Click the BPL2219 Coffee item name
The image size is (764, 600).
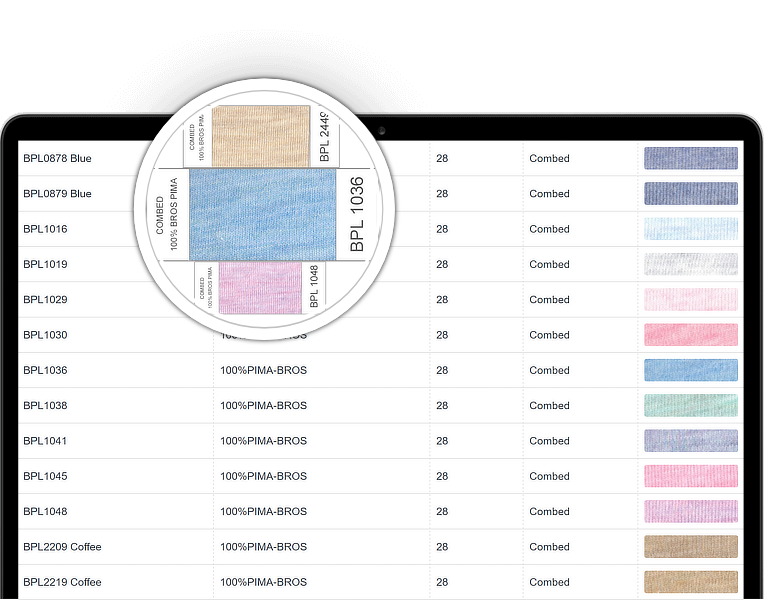[x=62, y=582]
